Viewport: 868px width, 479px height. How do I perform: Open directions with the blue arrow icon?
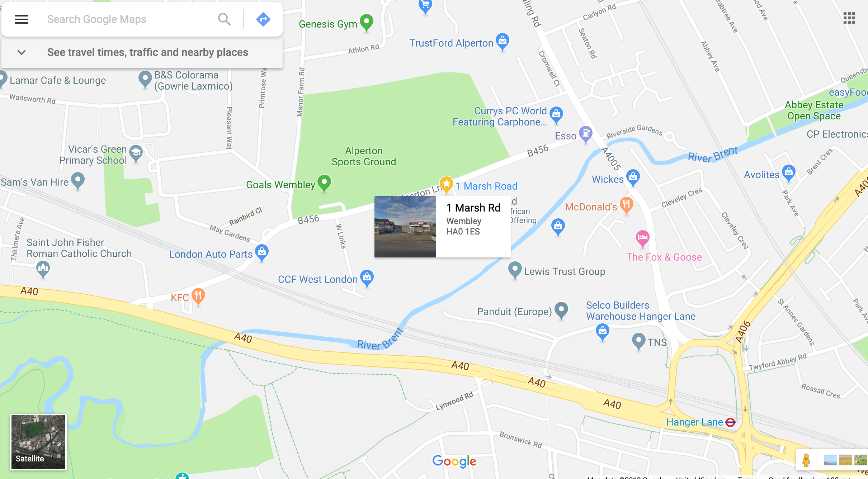tap(263, 19)
